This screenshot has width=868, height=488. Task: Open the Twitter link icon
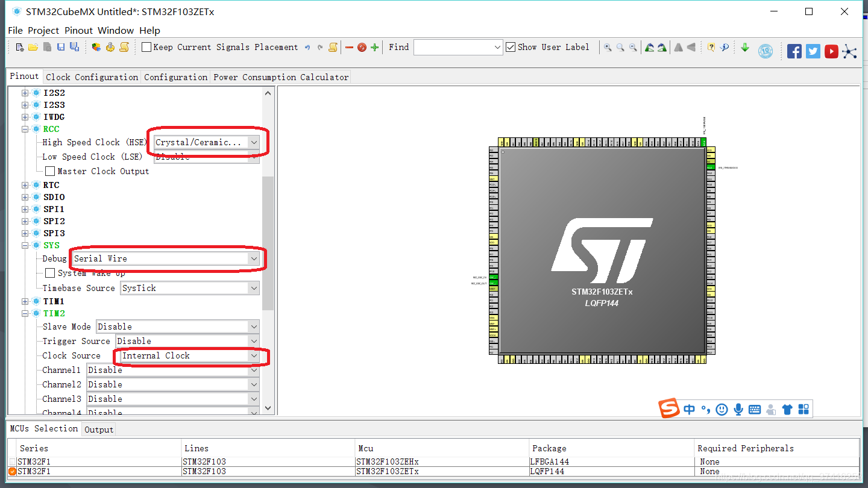point(813,51)
